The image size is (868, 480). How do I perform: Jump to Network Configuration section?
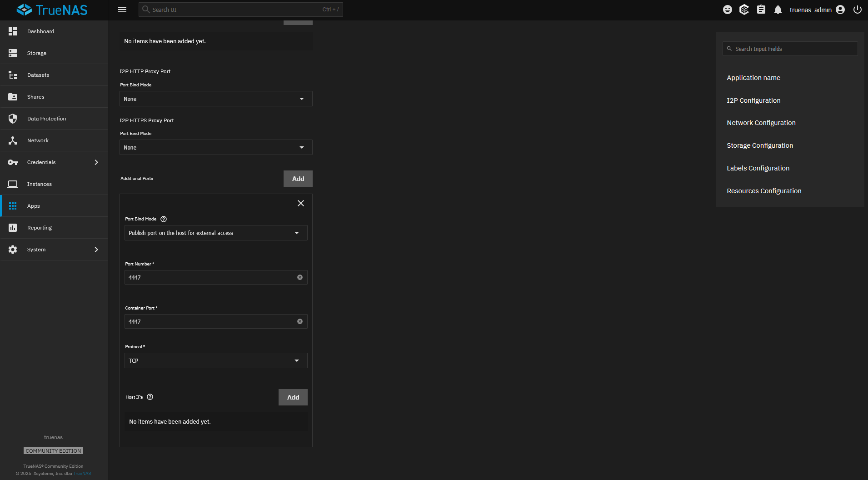coord(761,122)
